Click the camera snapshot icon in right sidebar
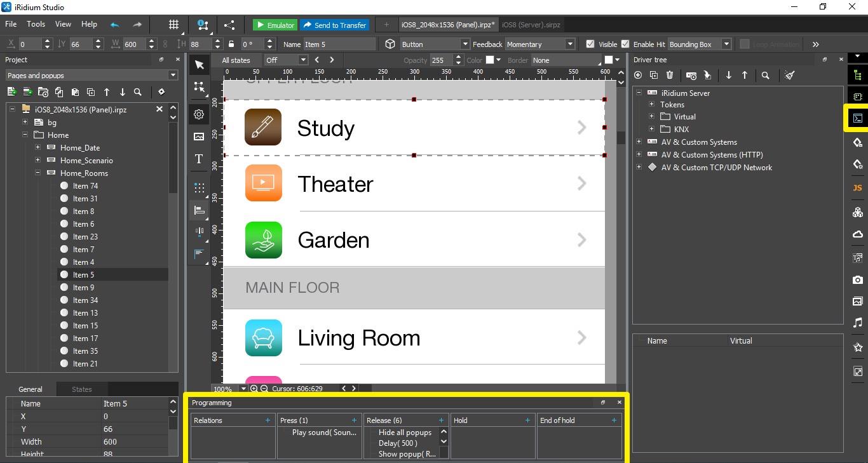The image size is (868, 463). [x=857, y=279]
